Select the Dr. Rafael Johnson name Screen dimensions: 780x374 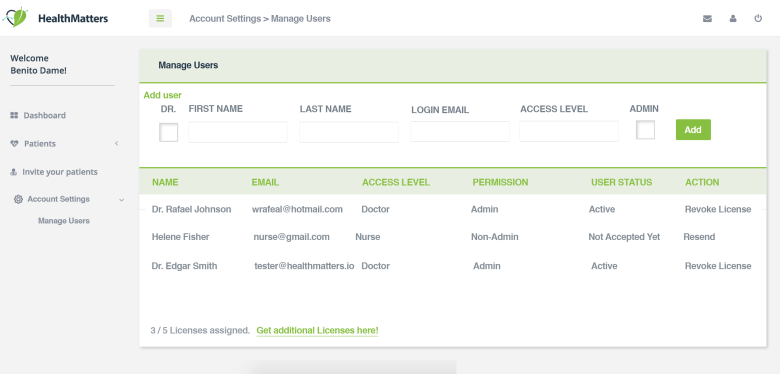(x=192, y=209)
